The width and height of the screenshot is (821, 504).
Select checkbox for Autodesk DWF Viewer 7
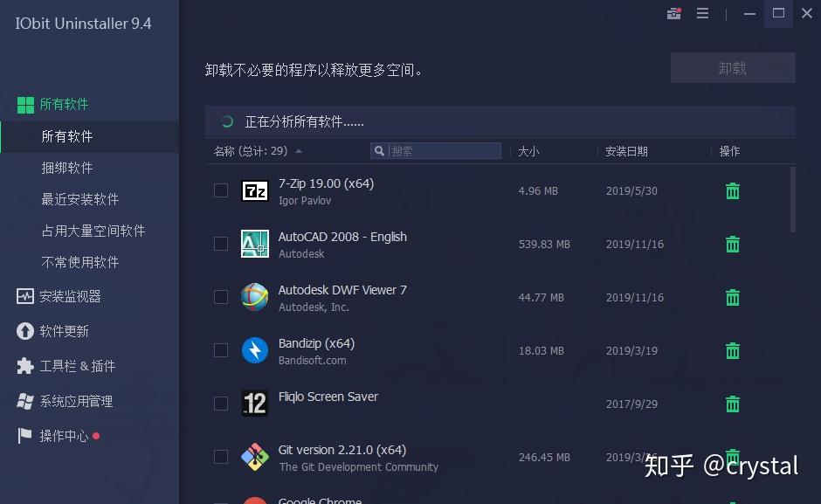[x=221, y=297]
